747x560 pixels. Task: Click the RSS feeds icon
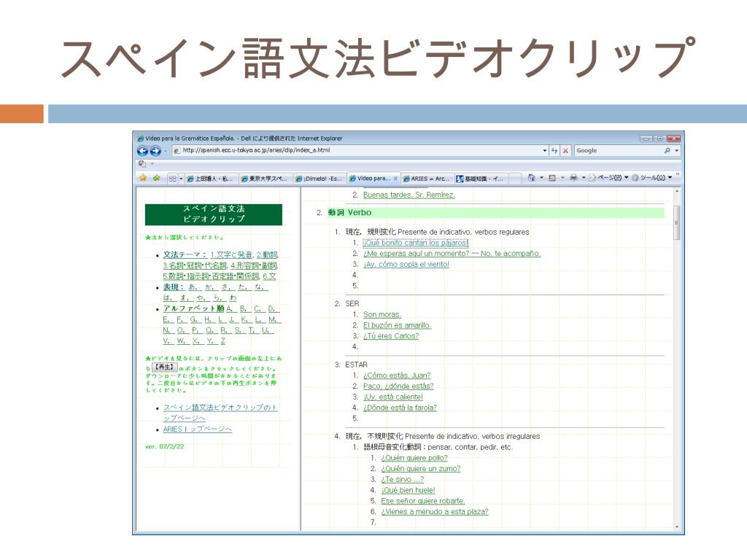coord(552,178)
